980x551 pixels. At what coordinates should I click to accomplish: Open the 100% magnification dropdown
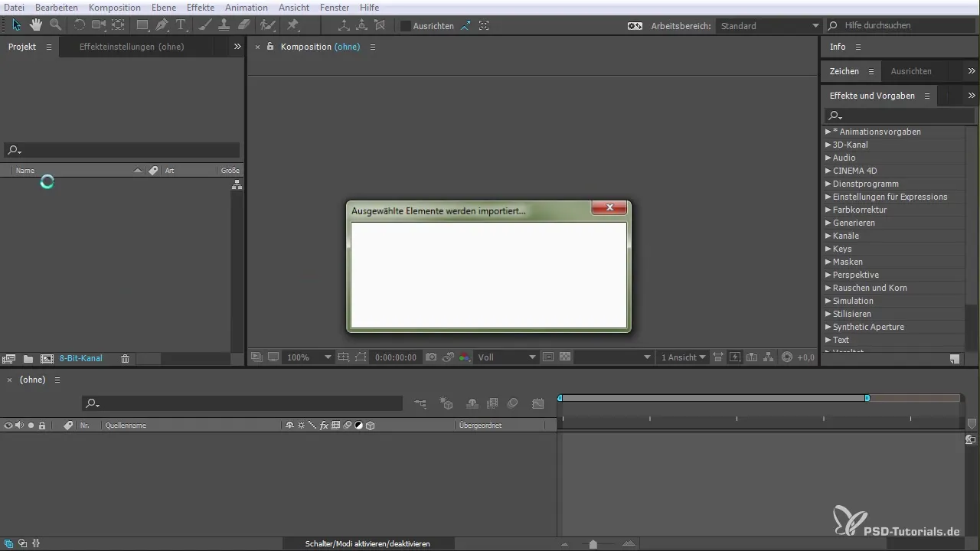pos(309,357)
